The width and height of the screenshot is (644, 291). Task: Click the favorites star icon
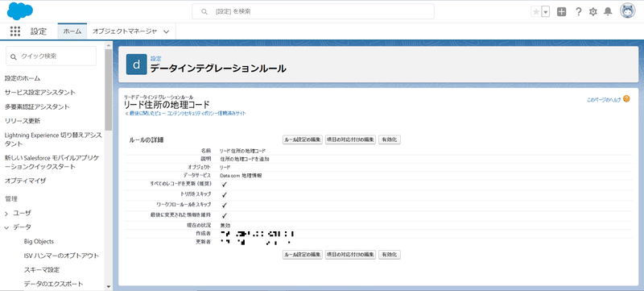(x=536, y=12)
